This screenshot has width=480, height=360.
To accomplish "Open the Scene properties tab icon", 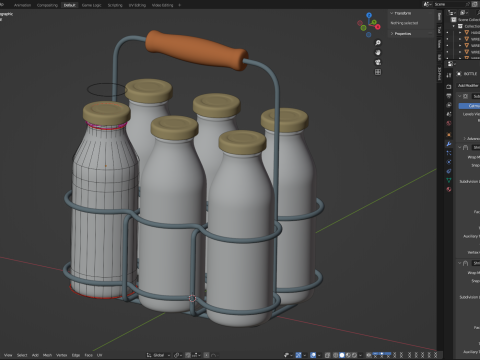I will click(449, 114).
